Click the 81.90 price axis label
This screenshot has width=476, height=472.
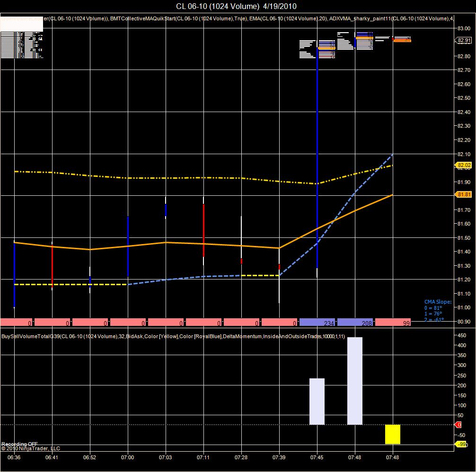[464, 182]
